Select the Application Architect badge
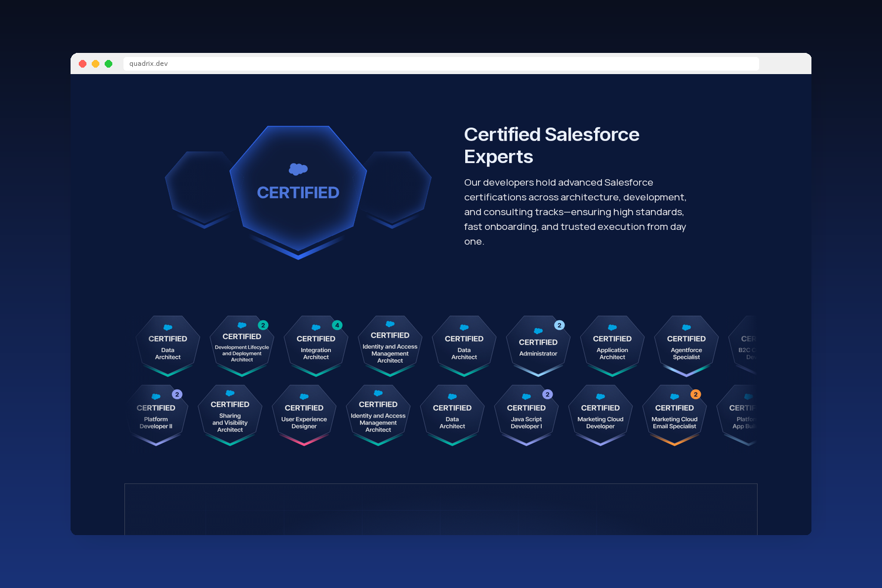Screen dimensions: 882x588 pos(612,346)
